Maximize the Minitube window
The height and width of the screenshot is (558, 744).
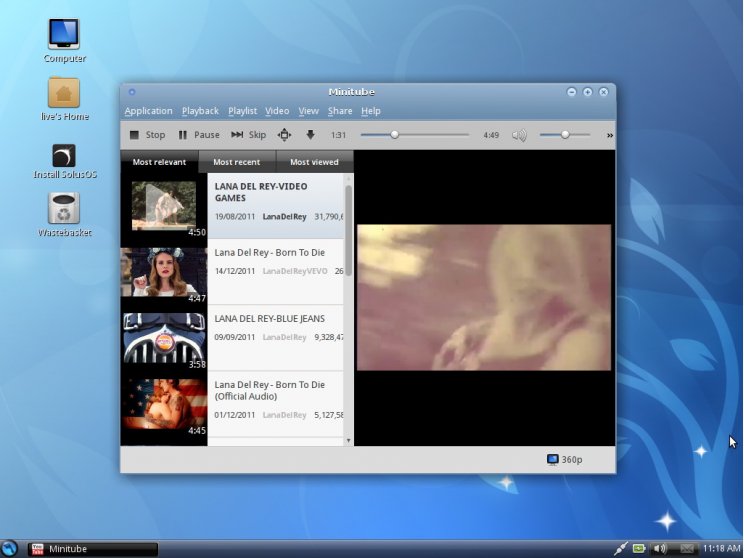[x=587, y=92]
